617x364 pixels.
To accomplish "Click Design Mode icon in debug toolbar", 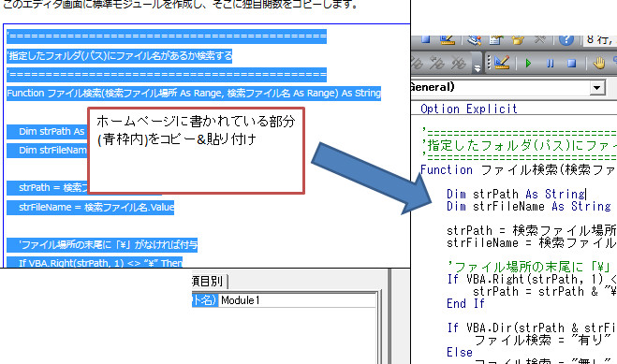I will coord(502,62).
